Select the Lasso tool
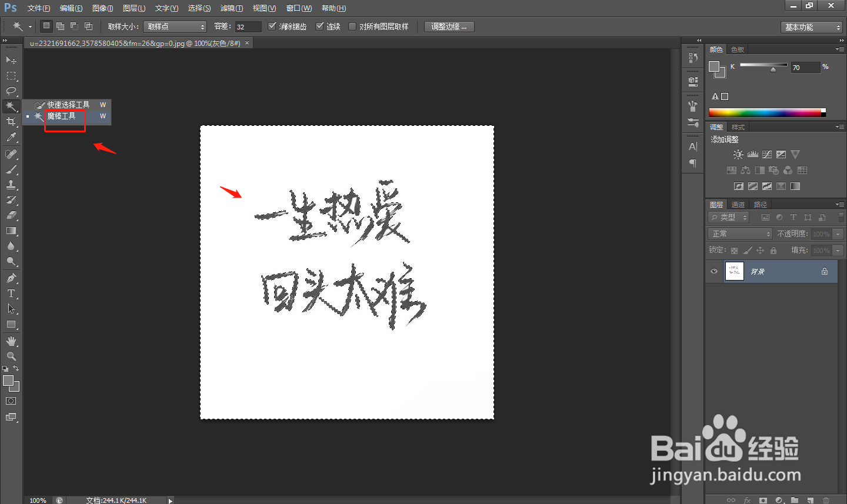847x504 pixels. (11, 91)
